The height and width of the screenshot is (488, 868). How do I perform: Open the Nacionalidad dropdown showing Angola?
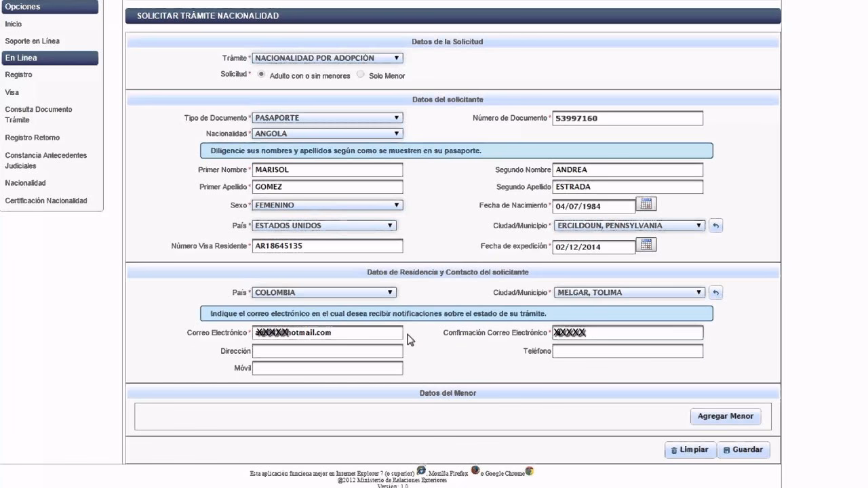tap(328, 134)
